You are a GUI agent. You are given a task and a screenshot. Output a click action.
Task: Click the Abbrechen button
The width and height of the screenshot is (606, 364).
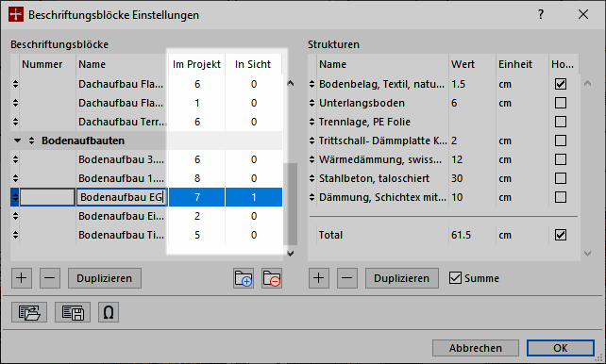click(x=476, y=348)
